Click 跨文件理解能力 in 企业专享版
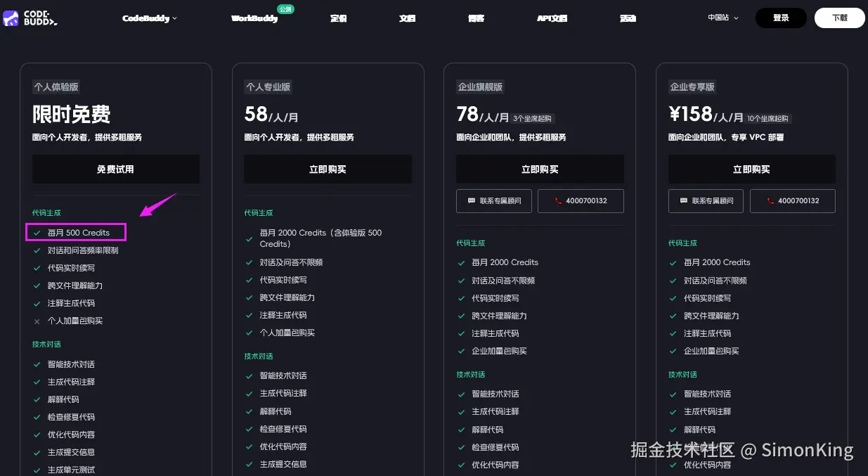This screenshot has height=476, width=868. pos(711,316)
